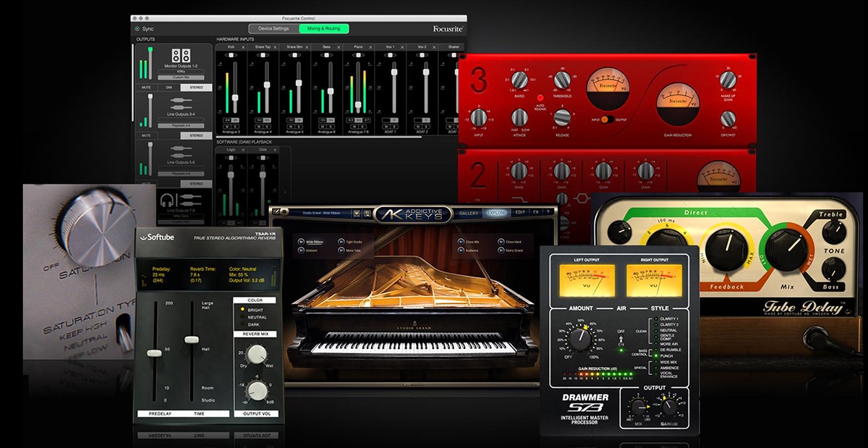868x448 pixels.
Task: Open the Addictive Keys help question mark
Action: pos(548,212)
